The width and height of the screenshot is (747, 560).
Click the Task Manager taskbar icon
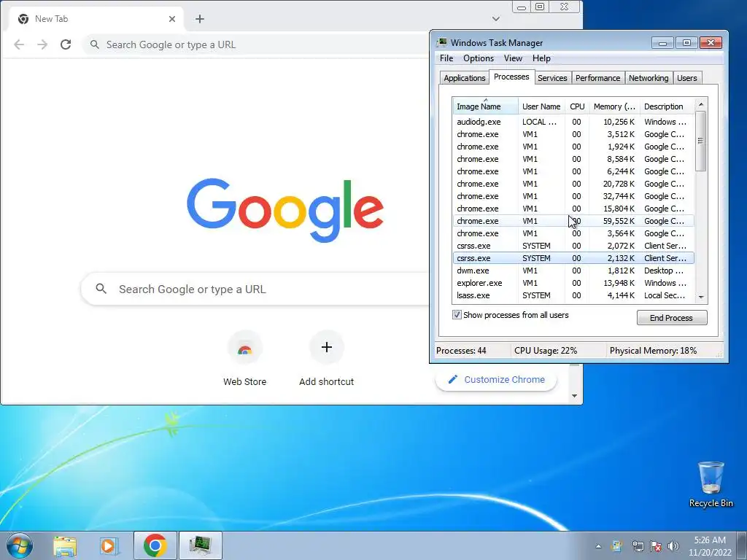coord(200,545)
